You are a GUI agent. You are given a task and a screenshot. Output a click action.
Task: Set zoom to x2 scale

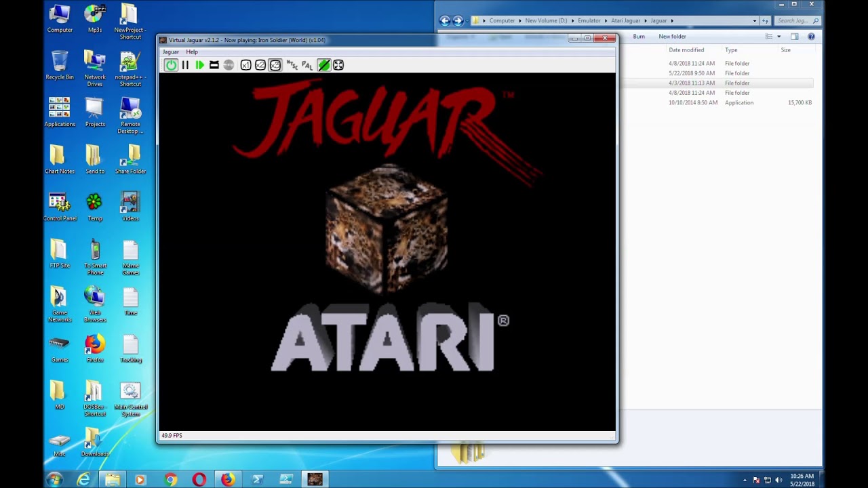point(260,65)
